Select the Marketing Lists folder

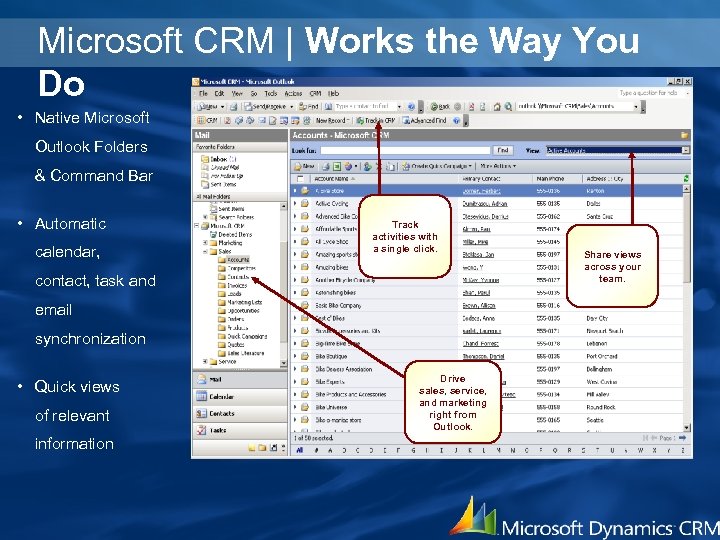(240, 302)
